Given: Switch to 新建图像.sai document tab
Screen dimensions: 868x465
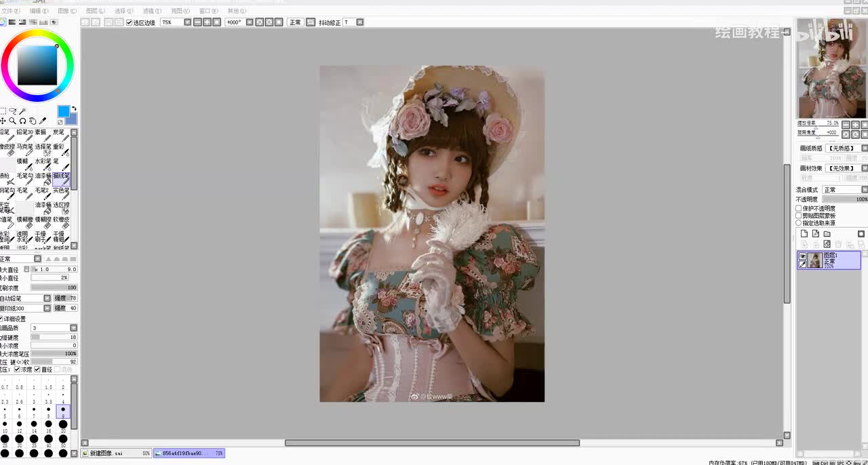Looking at the screenshot, I should click(x=116, y=453).
